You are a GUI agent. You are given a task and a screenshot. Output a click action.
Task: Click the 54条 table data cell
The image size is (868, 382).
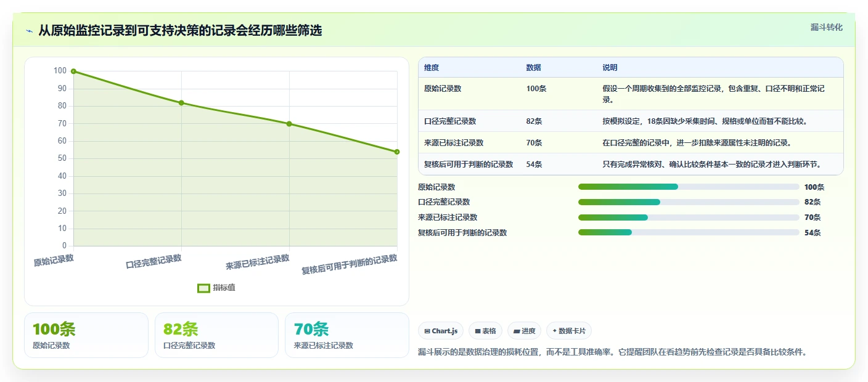(534, 165)
